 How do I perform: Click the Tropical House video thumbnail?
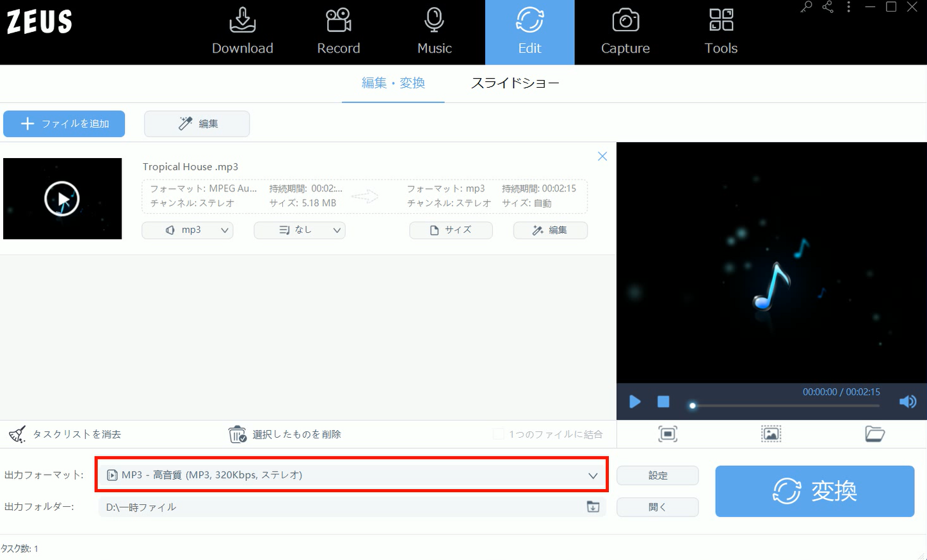point(62,198)
